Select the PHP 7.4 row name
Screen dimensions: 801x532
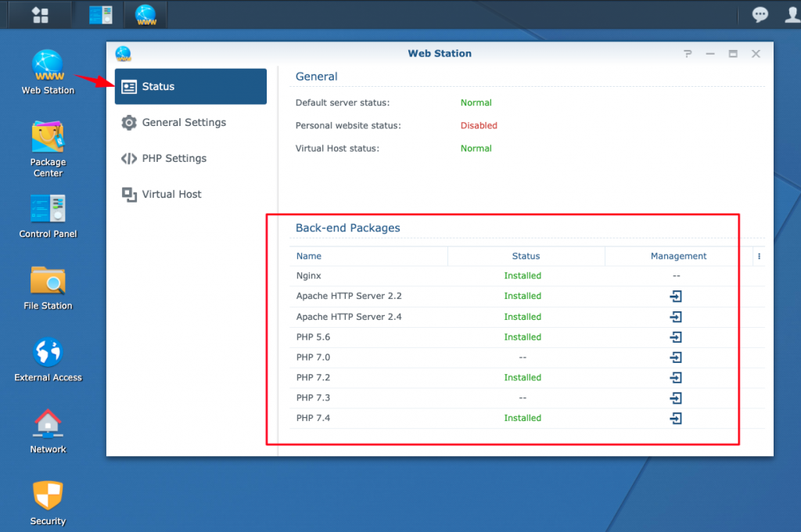pos(313,418)
